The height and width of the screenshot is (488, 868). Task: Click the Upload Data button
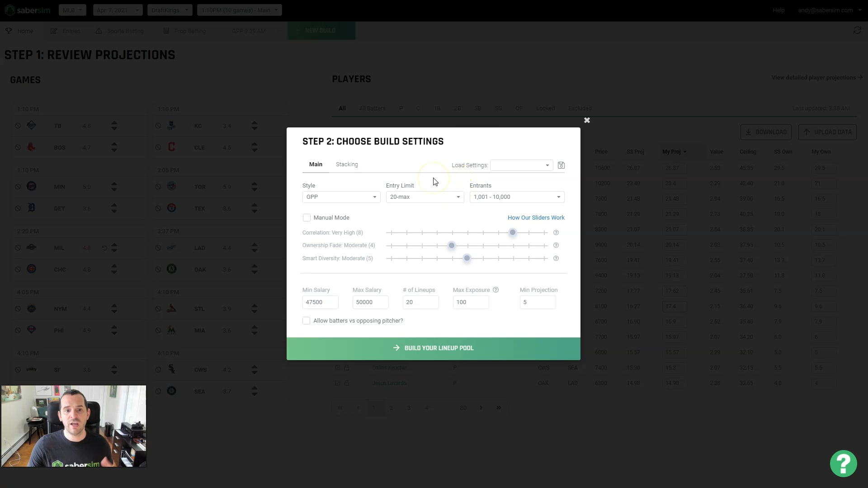(x=827, y=132)
